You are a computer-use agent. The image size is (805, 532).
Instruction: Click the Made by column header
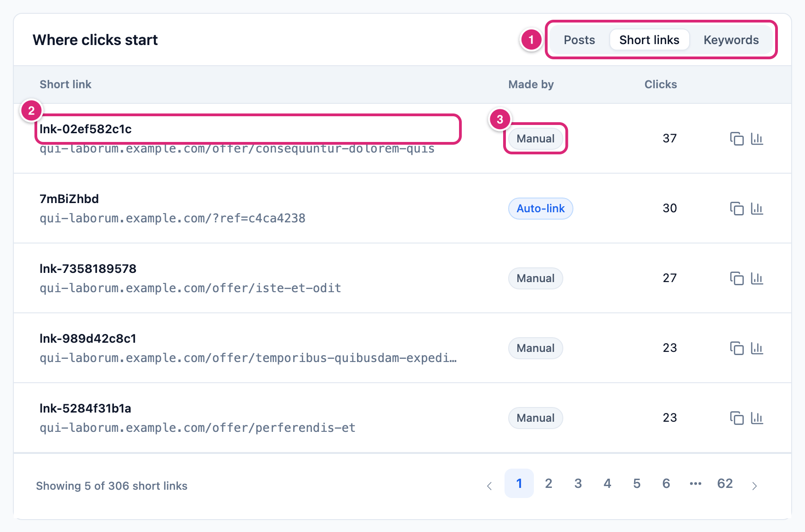[x=531, y=85]
